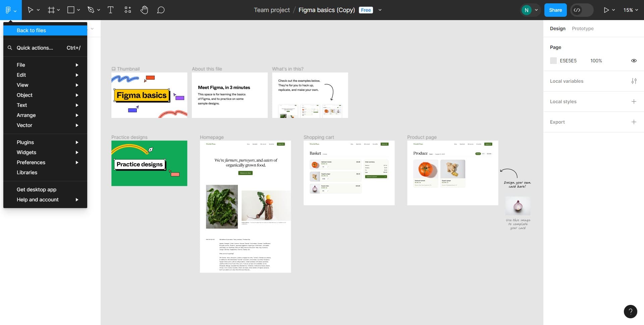The width and height of the screenshot is (644, 325).
Task: Open the Comment tool
Action: click(x=161, y=10)
